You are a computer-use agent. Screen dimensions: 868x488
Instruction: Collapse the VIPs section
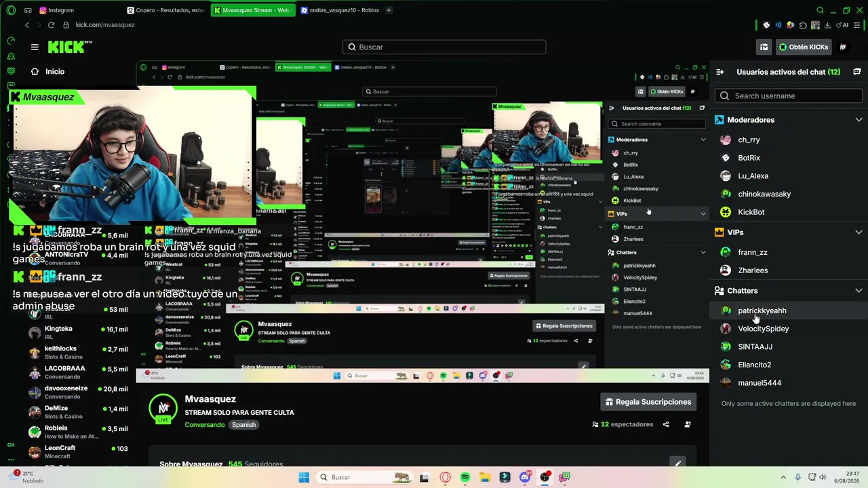[859, 232]
